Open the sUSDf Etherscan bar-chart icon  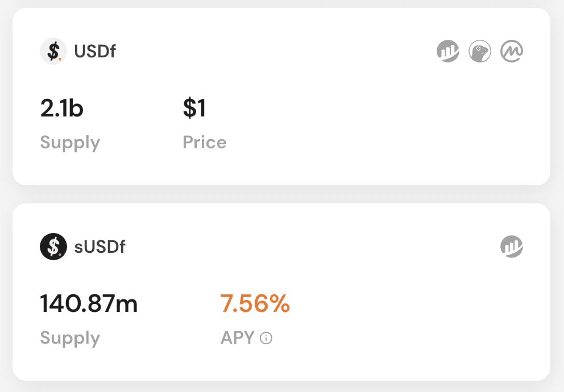pos(512,247)
